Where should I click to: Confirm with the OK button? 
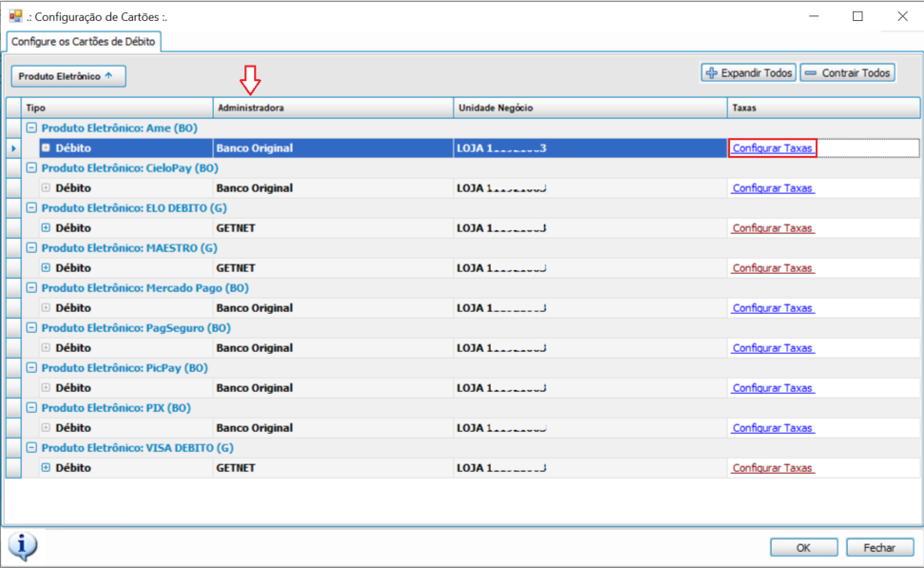[804, 547]
